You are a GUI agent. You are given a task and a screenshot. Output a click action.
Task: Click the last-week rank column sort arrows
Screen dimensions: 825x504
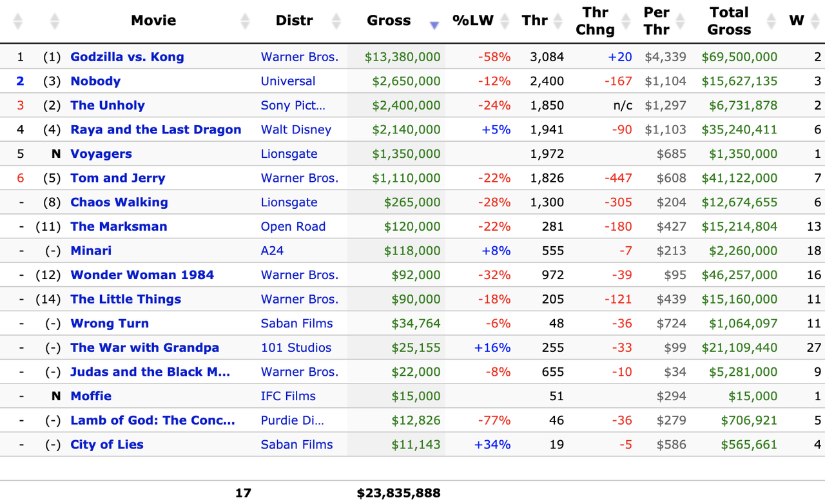click(x=55, y=21)
